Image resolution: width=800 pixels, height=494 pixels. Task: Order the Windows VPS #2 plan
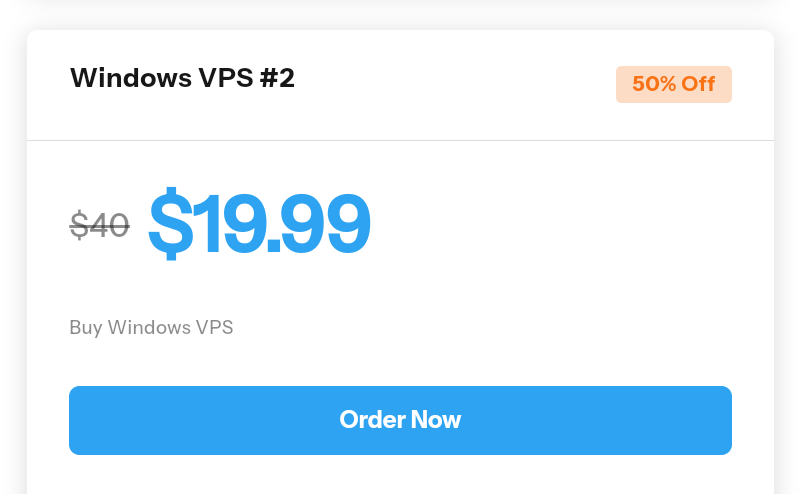tap(400, 420)
